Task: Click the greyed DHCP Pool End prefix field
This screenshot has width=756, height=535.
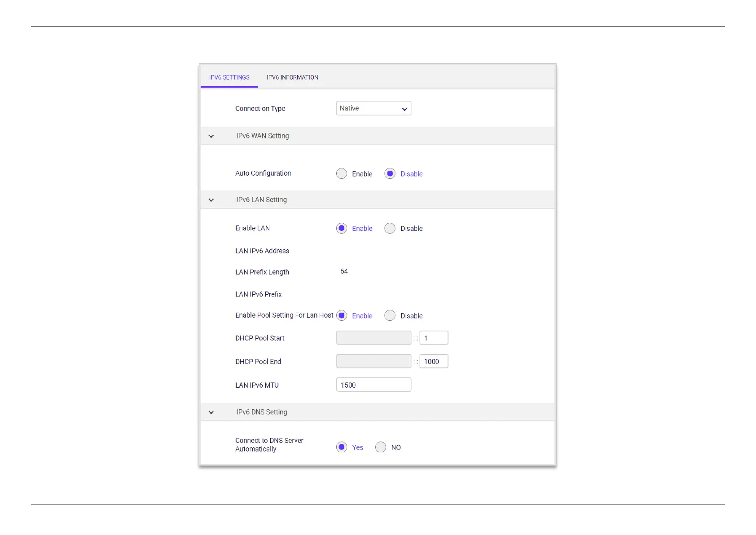Action: [374, 361]
